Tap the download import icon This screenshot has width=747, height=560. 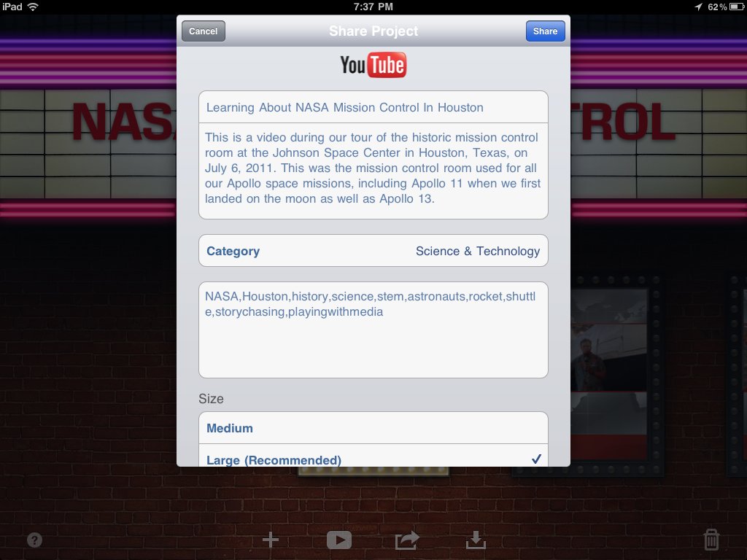coord(476,540)
